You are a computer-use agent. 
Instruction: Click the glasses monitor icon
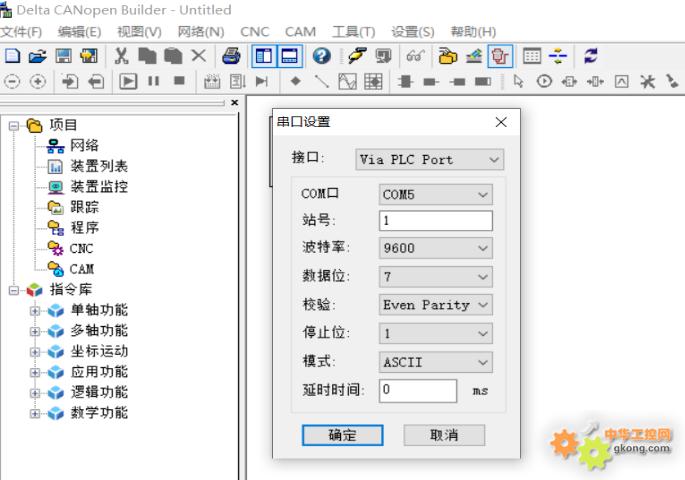click(415, 56)
